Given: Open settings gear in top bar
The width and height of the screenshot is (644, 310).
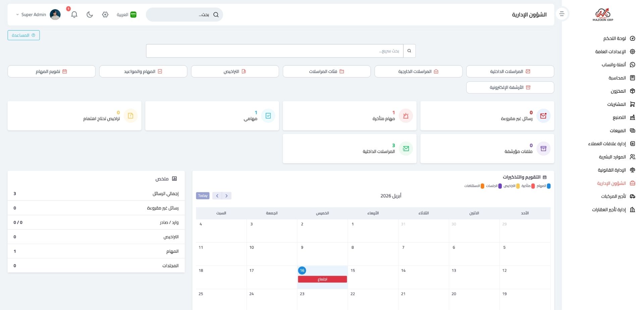Looking at the screenshot, I should pos(105,14).
